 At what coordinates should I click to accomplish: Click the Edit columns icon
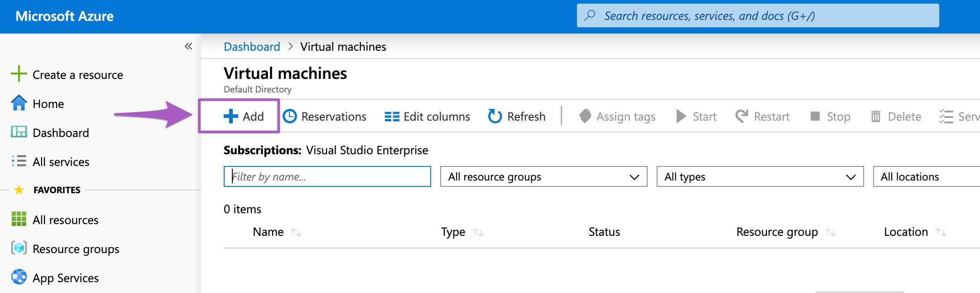point(392,117)
